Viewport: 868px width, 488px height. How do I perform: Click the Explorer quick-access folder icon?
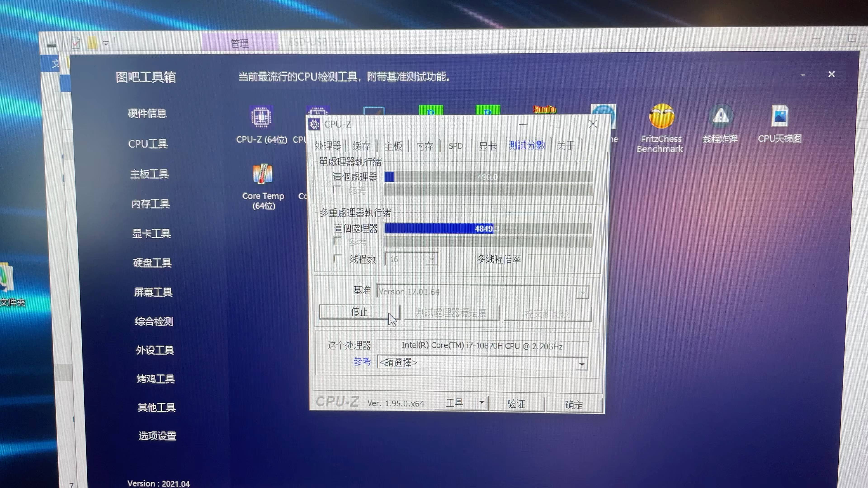92,43
